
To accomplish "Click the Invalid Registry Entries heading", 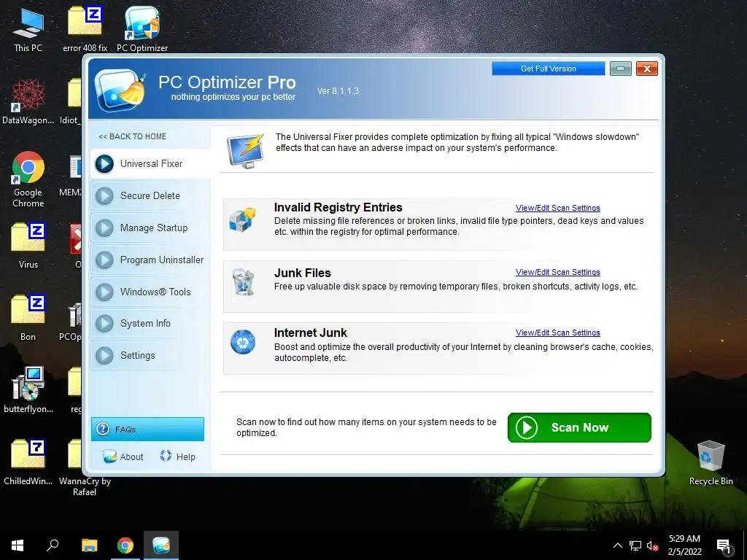I will pos(338,207).
